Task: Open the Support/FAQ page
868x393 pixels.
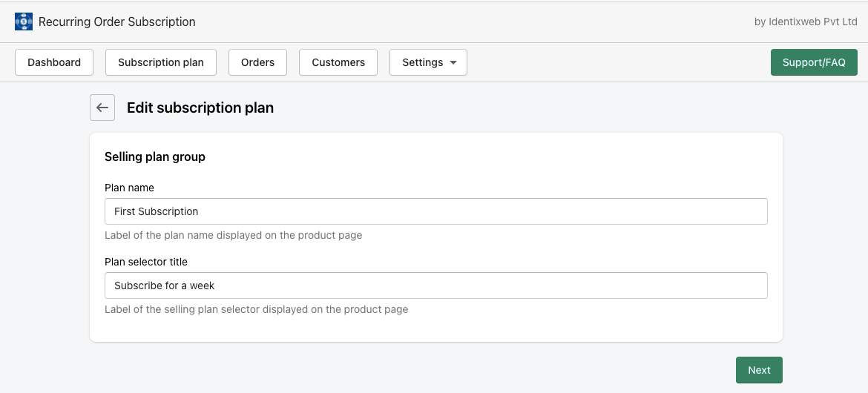Action: tap(814, 63)
